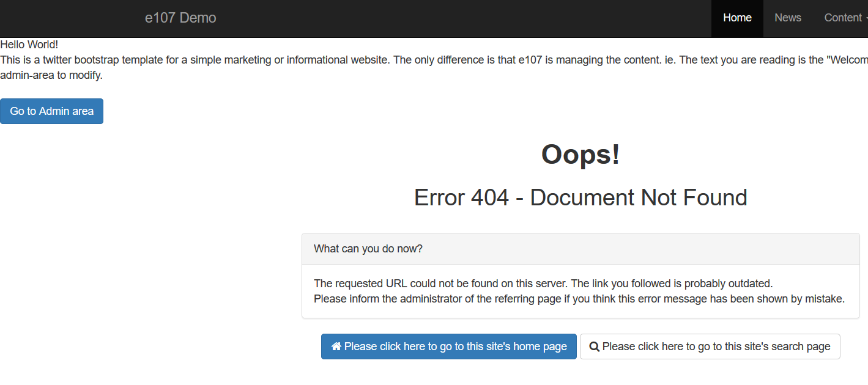Click the Oops! heading
868x385 pixels.
click(581, 154)
